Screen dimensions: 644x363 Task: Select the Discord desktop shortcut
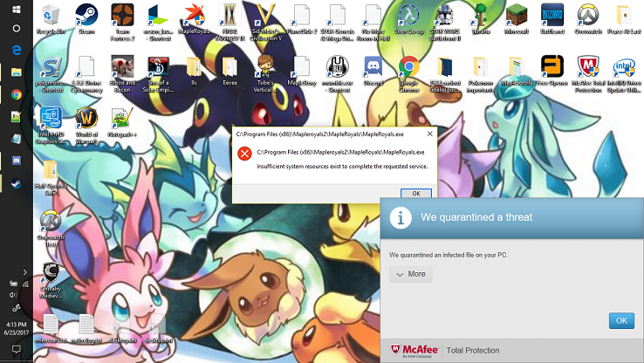[x=373, y=71]
